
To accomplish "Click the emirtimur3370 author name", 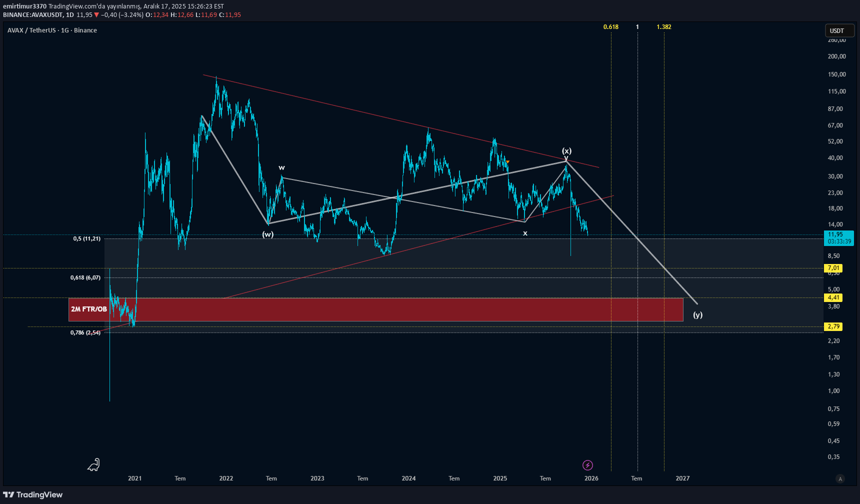I will click(24, 6).
